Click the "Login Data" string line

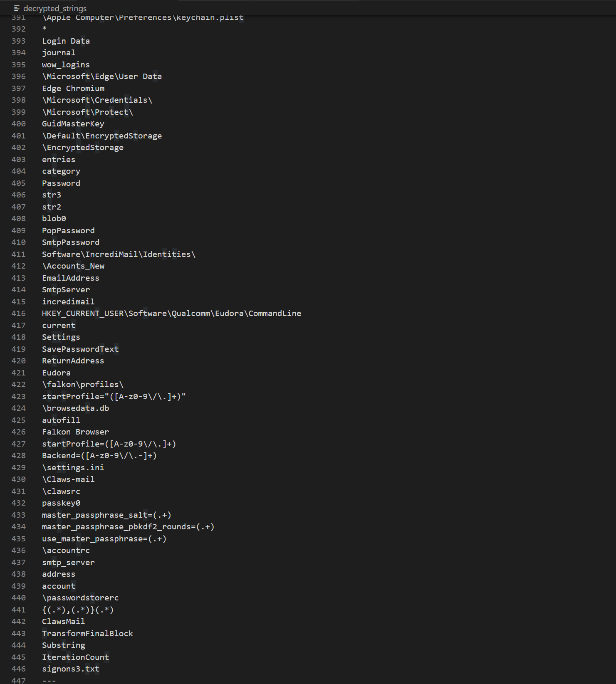pos(66,41)
